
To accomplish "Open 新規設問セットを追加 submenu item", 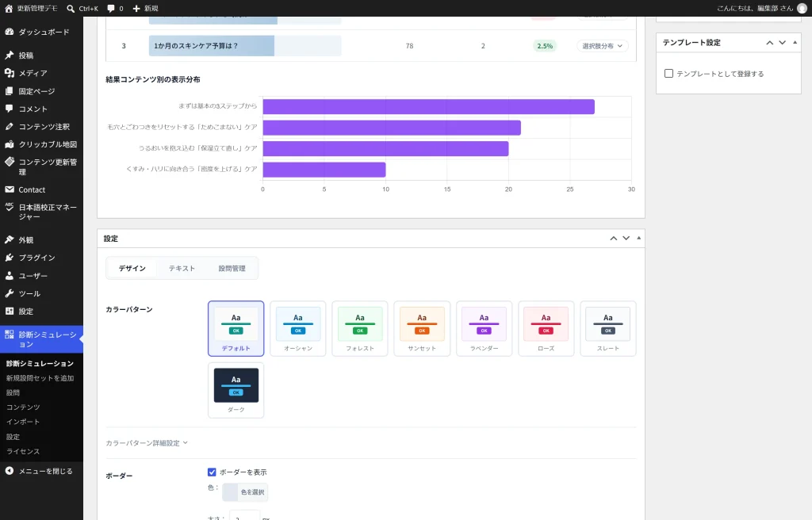I will coord(40,378).
